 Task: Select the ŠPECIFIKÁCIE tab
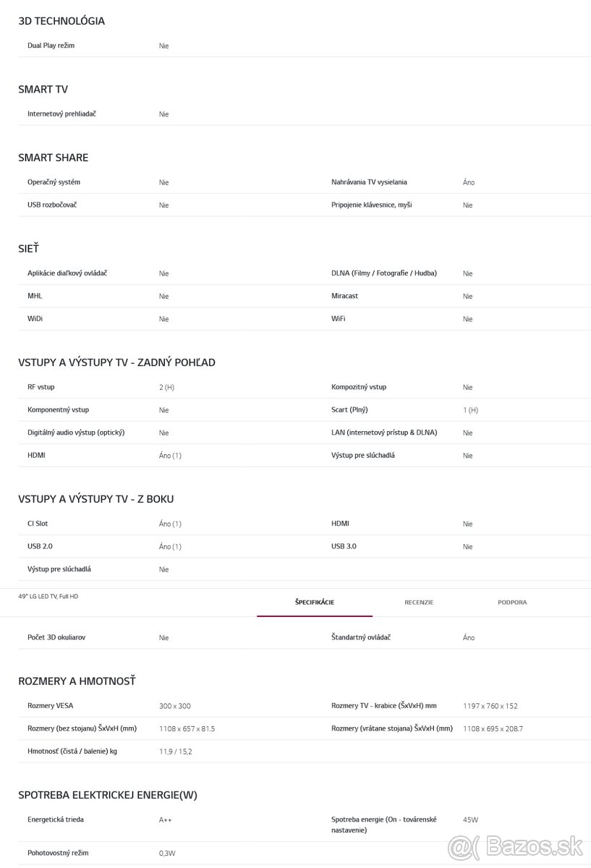315,603
